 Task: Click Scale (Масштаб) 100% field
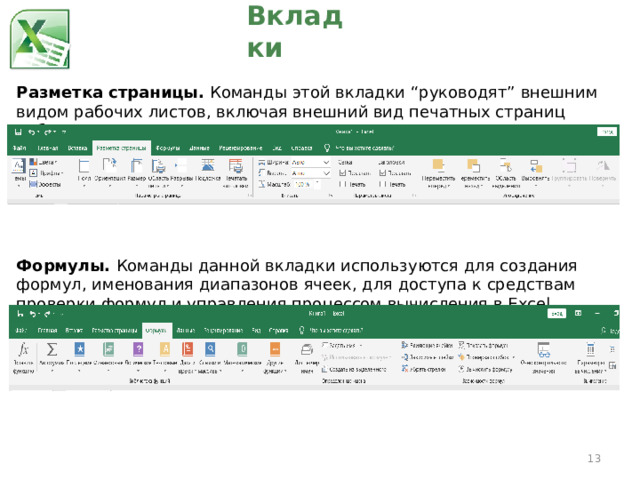305,184
